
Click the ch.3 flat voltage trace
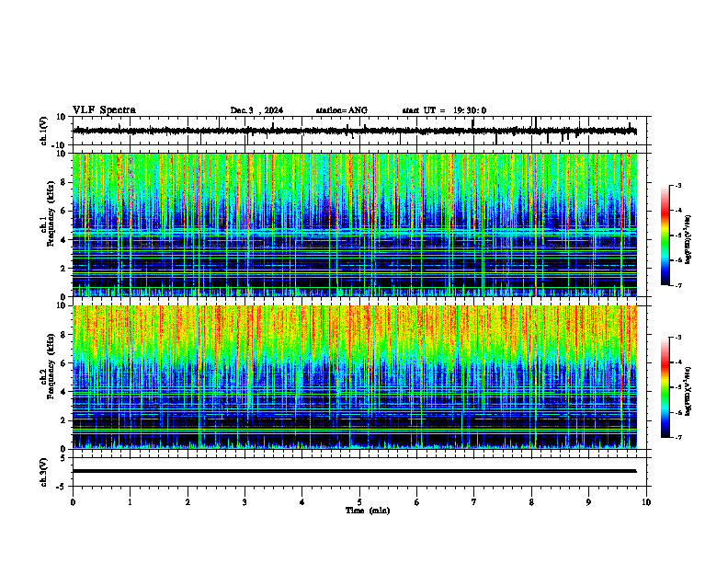(x=355, y=471)
